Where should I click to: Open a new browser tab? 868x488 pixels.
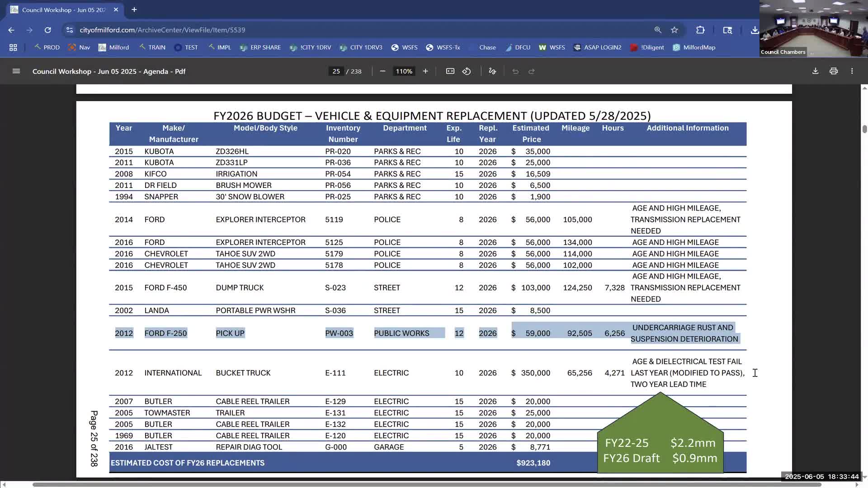[134, 9]
